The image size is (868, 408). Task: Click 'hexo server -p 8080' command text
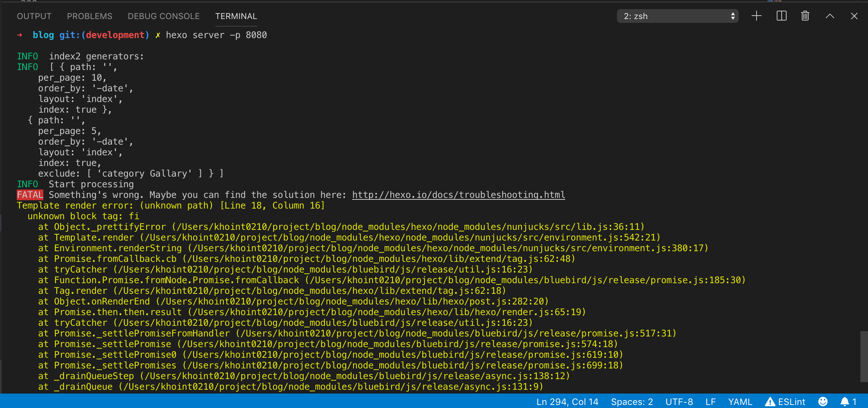[x=216, y=35]
